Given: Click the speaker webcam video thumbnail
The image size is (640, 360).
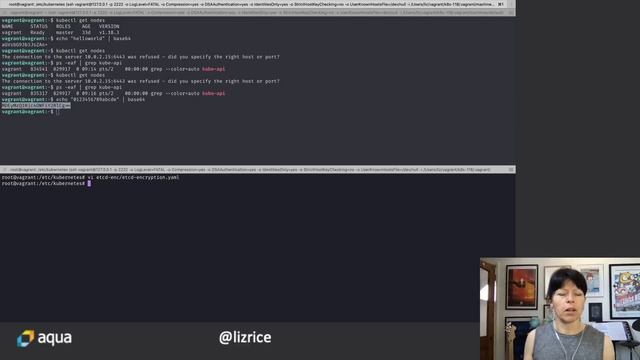Looking at the screenshot, I should 560,309.
